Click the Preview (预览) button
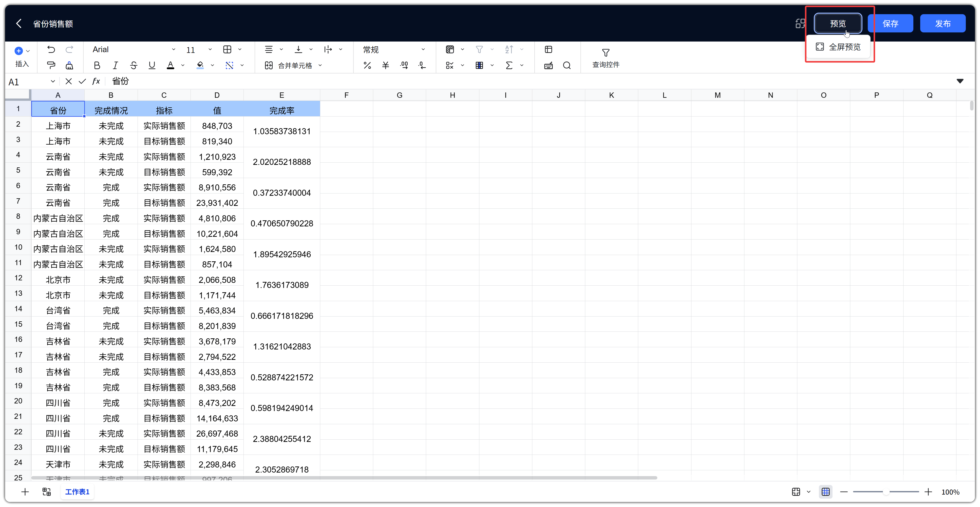980x507 pixels. pos(838,24)
